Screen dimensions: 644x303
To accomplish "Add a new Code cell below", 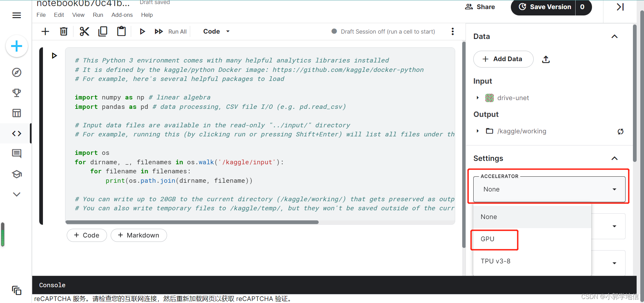I will coord(87,235).
